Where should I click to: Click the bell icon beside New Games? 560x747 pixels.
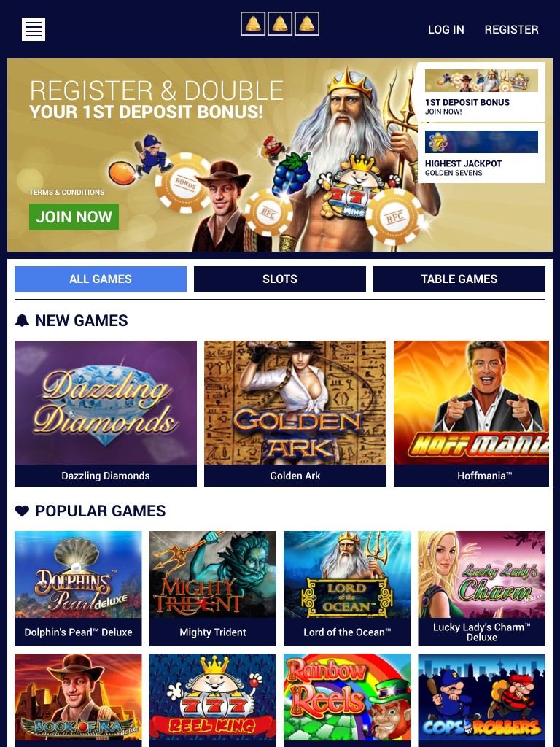point(22,320)
